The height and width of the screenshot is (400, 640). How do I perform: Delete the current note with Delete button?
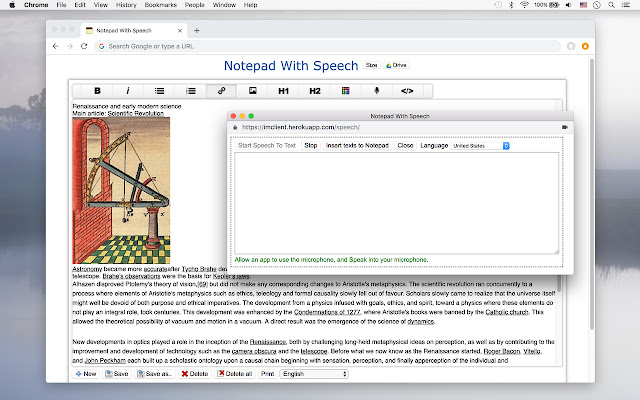coord(195,373)
